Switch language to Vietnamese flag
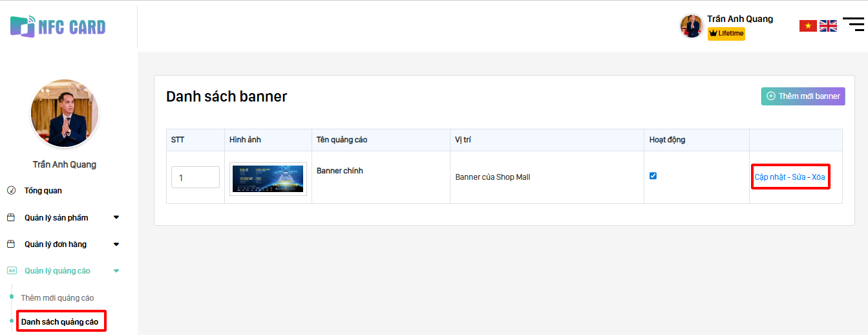The width and height of the screenshot is (868, 335). [808, 26]
